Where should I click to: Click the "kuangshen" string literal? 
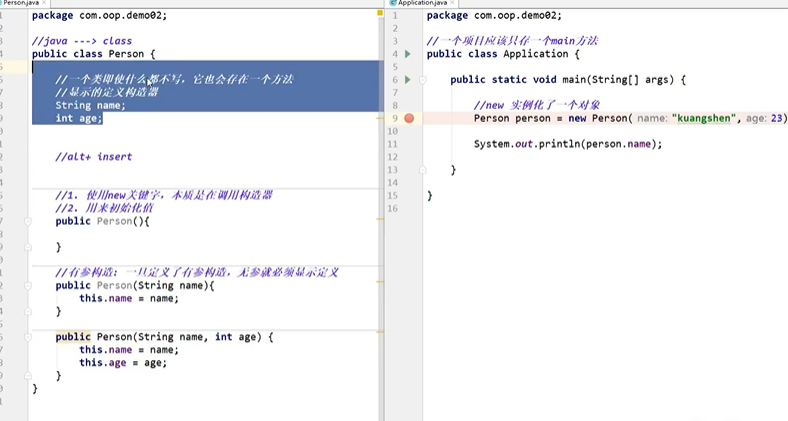tap(704, 118)
